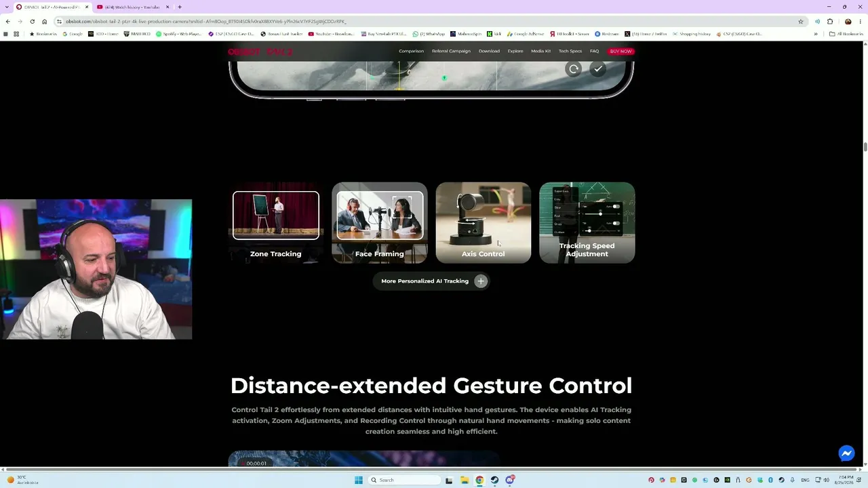Open Discord from the taskbar

tap(509, 480)
